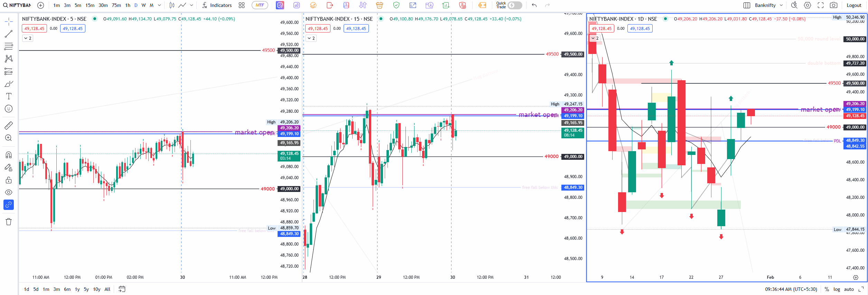Select the line chart style icon
868x295 pixels.
click(x=182, y=5)
